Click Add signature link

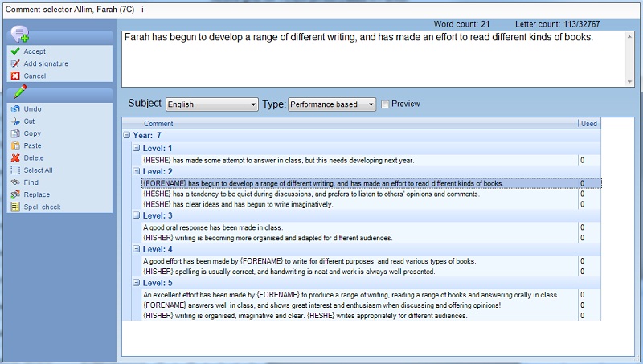coord(46,64)
